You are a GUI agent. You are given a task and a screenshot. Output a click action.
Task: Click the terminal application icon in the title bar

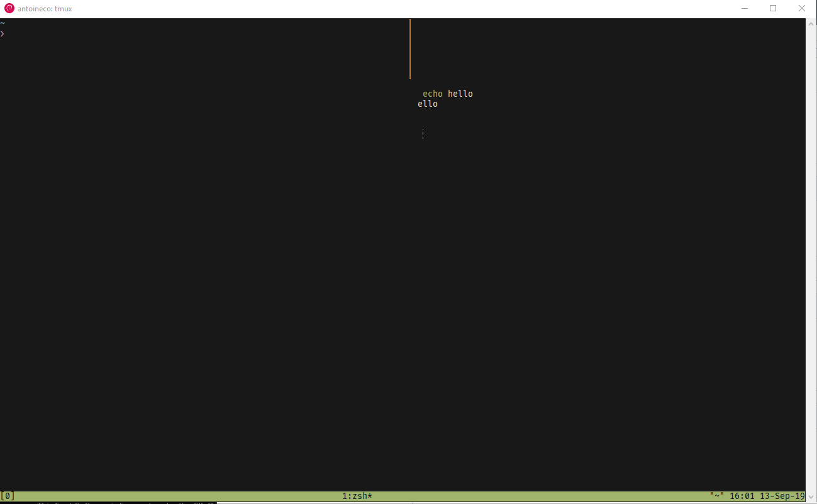tap(8, 8)
